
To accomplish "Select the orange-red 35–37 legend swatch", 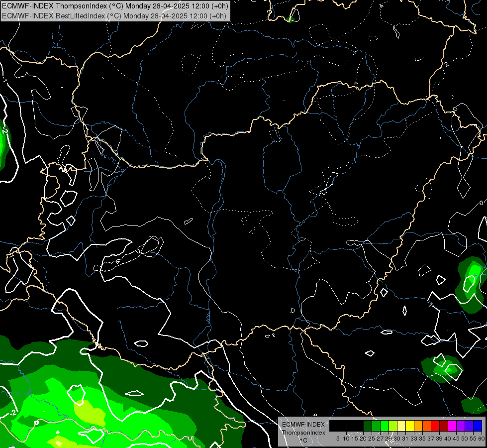I will coord(427,426).
